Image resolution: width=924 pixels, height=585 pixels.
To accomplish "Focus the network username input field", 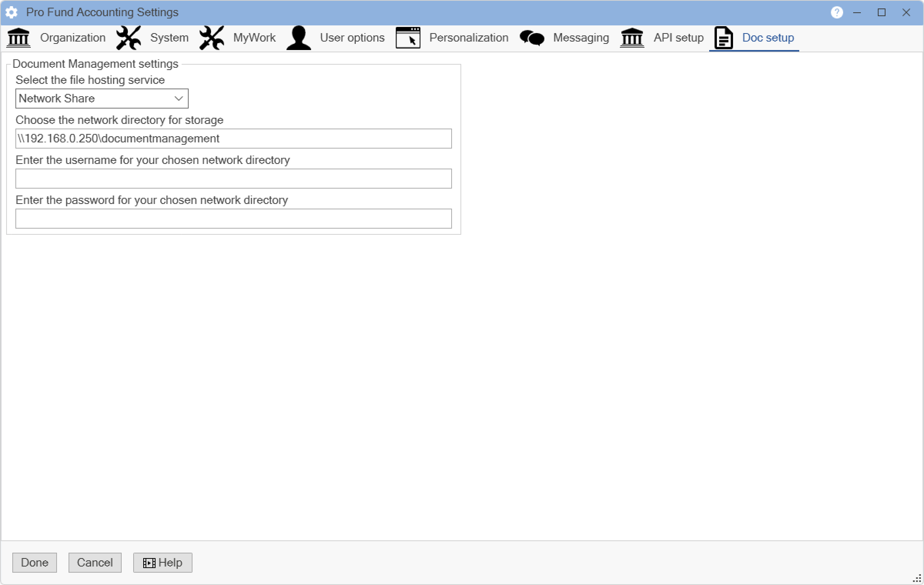I will (233, 179).
